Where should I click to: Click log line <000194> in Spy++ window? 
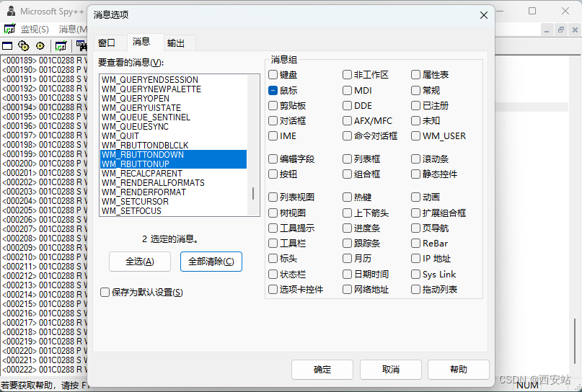click(45, 107)
